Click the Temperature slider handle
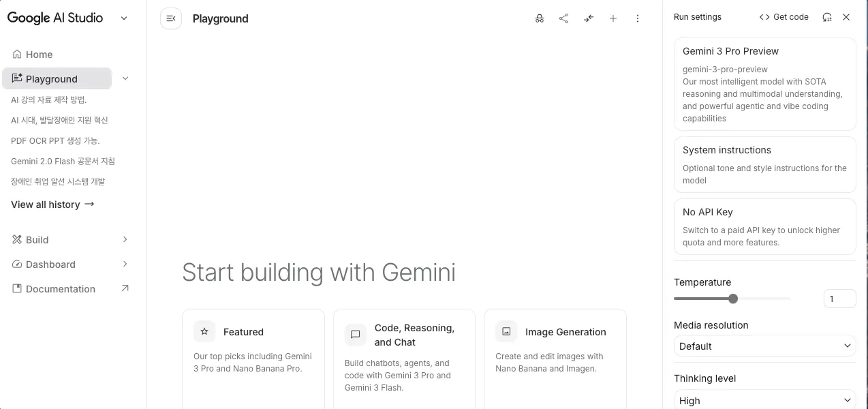This screenshot has height=409, width=868. [733, 299]
